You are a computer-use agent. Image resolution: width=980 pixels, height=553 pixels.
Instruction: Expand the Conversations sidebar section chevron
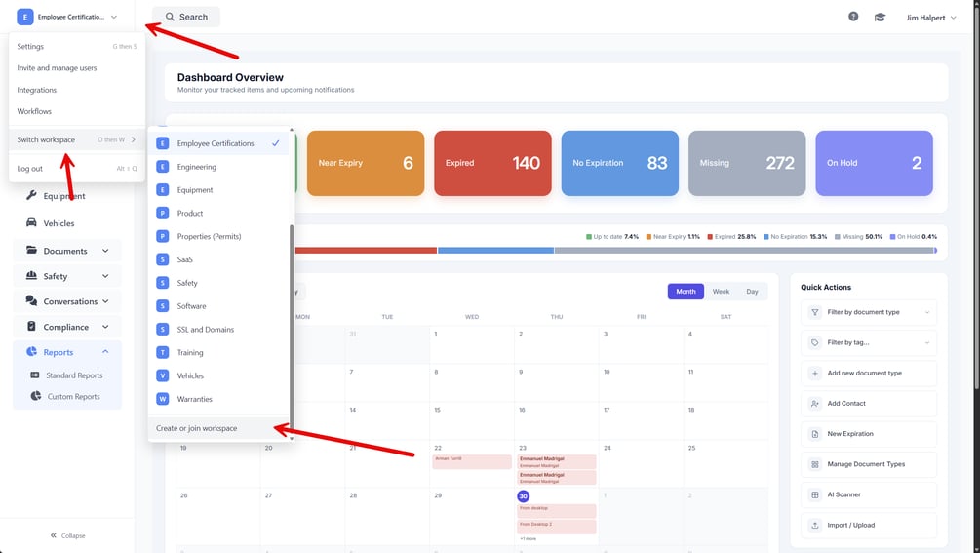click(x=105, y=301)
